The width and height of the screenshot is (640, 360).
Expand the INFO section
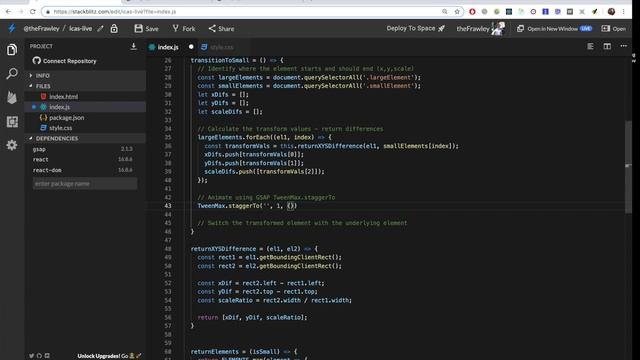click(x=85, y=76)
